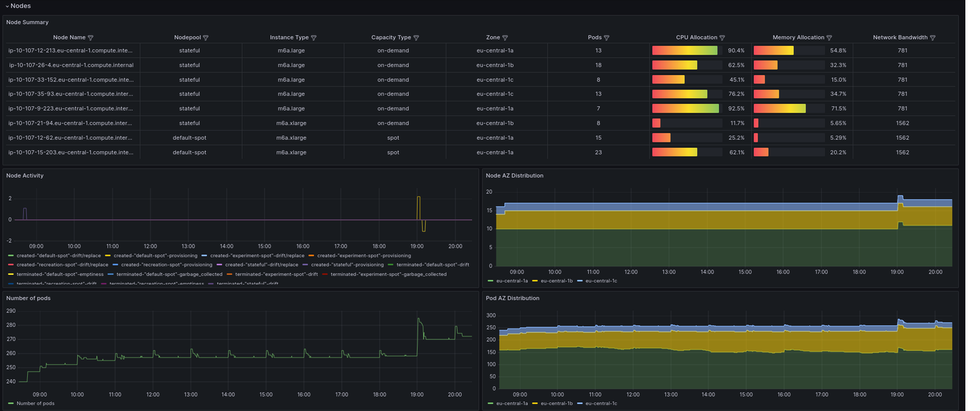The width and height of the screenshot is (980, 411).
Task: Open the Instance Type column filter
Action: (x=313, y=38)
